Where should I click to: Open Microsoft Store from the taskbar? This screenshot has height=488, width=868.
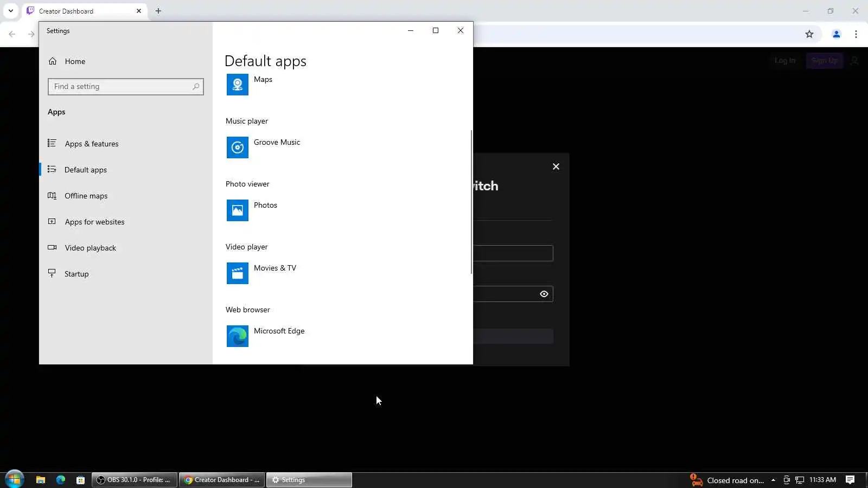[x=80, y=480]
